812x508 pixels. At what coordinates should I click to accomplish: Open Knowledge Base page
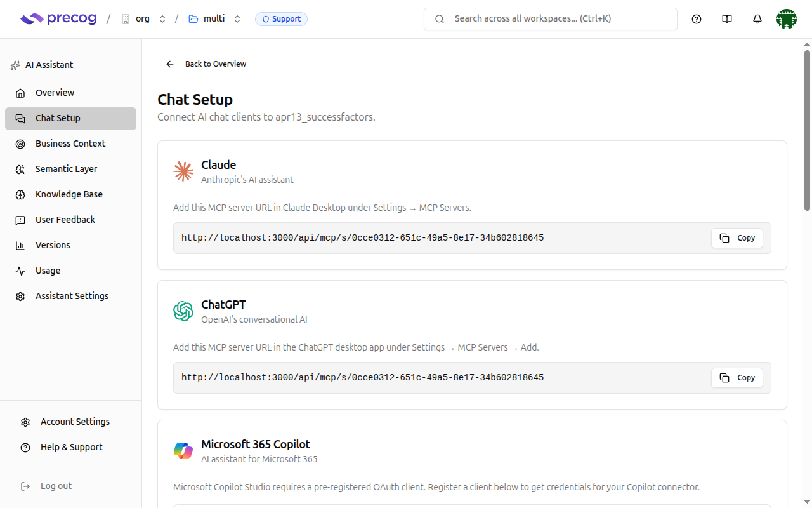(70, 194)
